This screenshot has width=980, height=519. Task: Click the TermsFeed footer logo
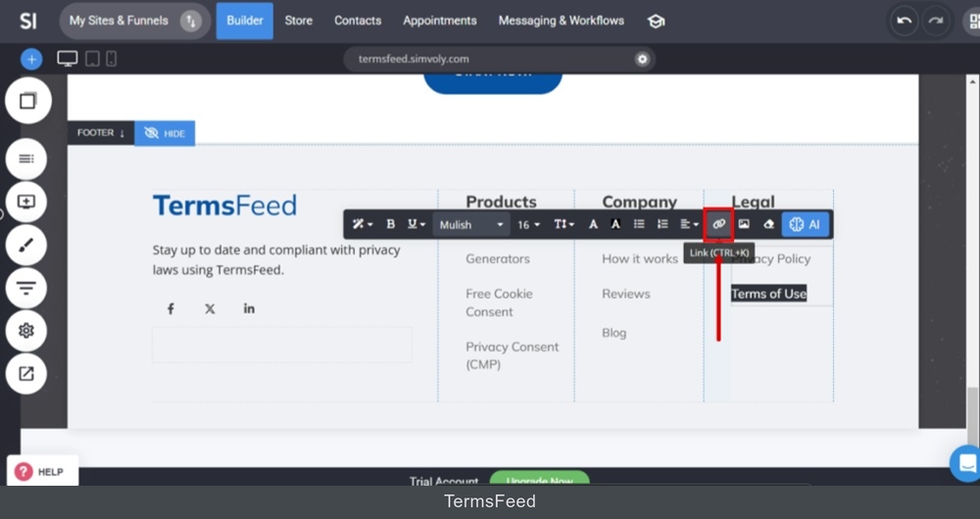[x=225, y=206]
